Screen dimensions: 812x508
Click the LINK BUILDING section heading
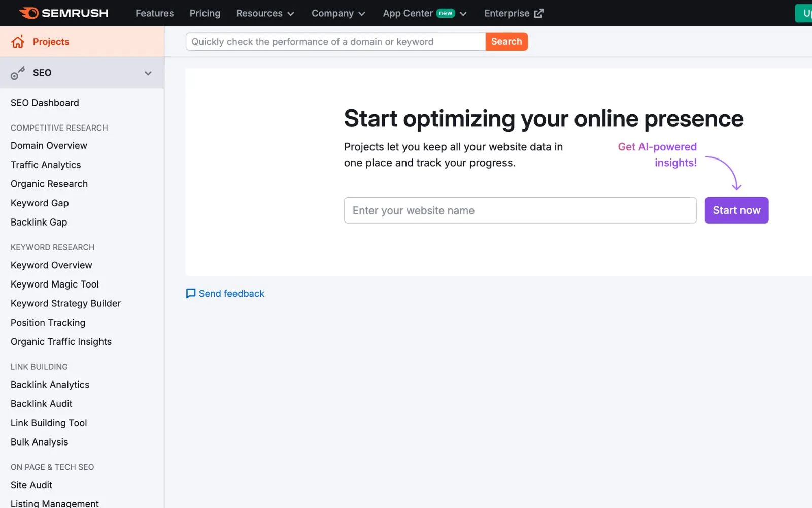point(39,367)
